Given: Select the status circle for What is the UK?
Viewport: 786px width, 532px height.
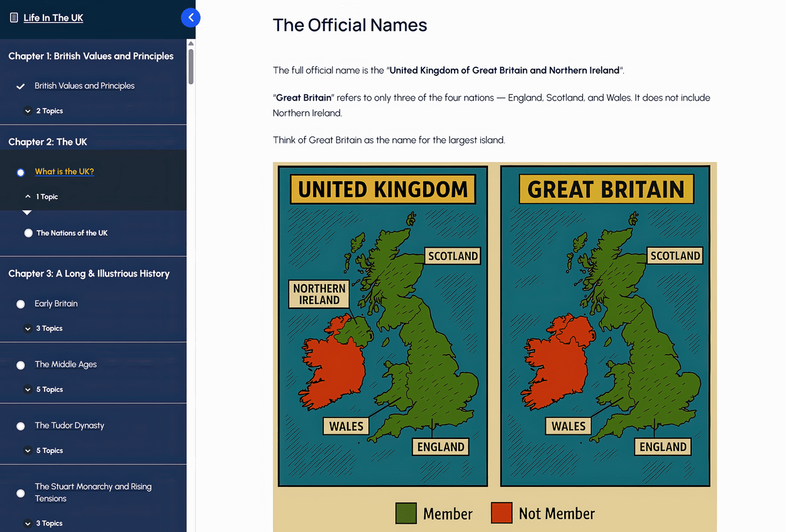Looking at the screenshot, I should point(21,172).
